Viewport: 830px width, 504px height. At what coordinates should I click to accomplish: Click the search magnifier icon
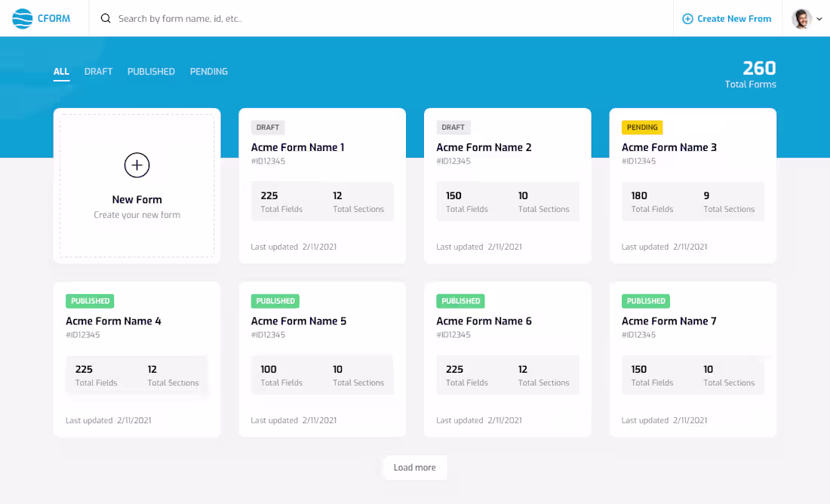pyautogui.click(x=106, y=19)
